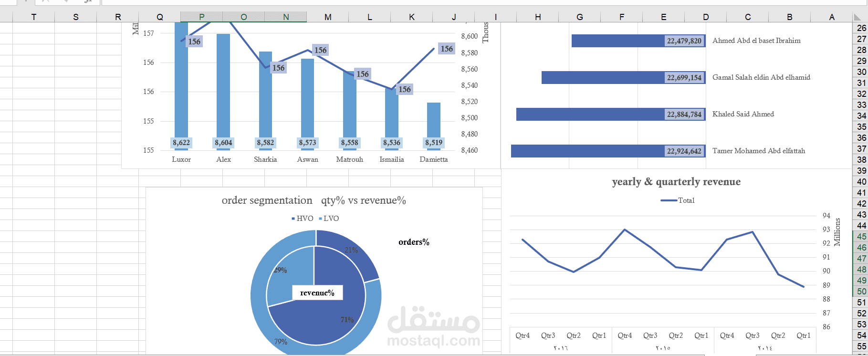Viewport: 868px width, 356px height.
Task: Click the 8,604 data label
Action: [223, 143]
